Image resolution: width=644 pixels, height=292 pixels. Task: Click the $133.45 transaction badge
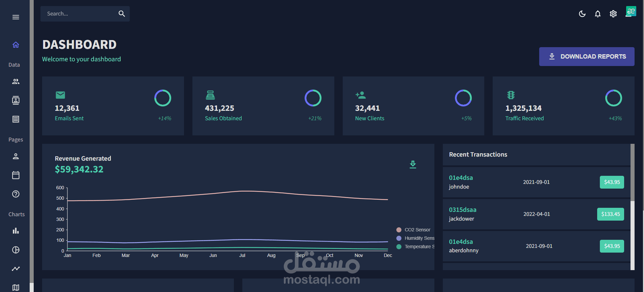pos(611,214)
